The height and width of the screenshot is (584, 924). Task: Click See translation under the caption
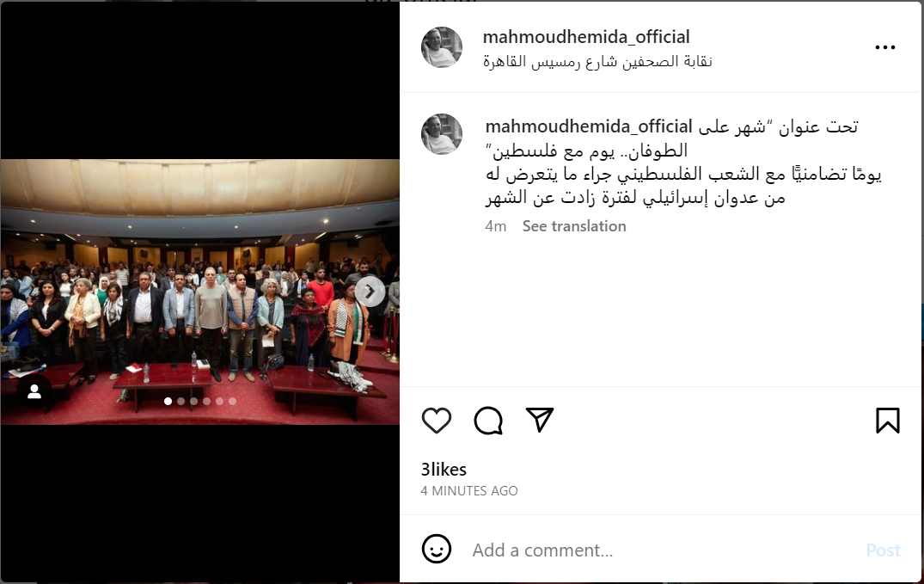(x=574, y=226)
